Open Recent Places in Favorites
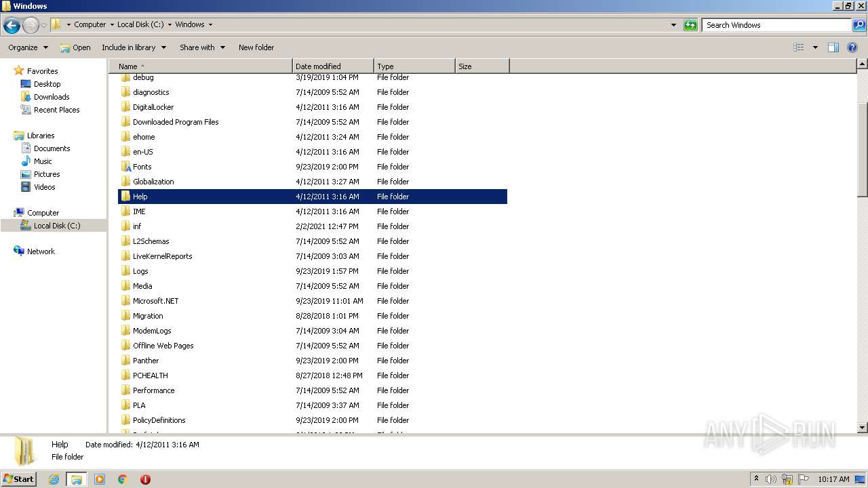Screen dimensions: 868x488 coord(56,110)
